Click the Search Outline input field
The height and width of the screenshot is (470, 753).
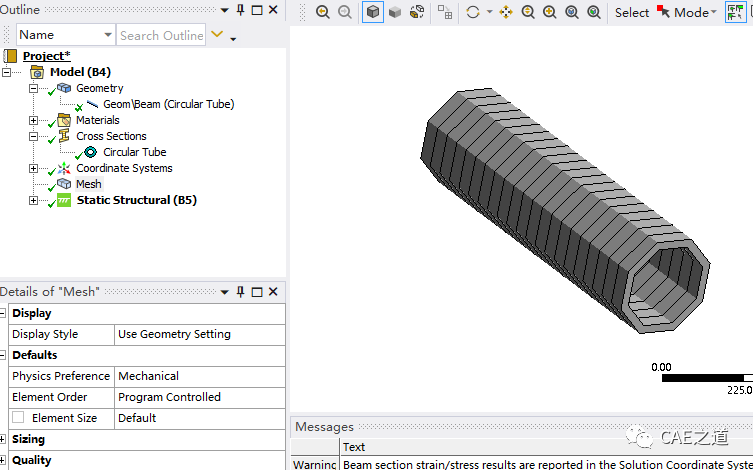point(161,35)
